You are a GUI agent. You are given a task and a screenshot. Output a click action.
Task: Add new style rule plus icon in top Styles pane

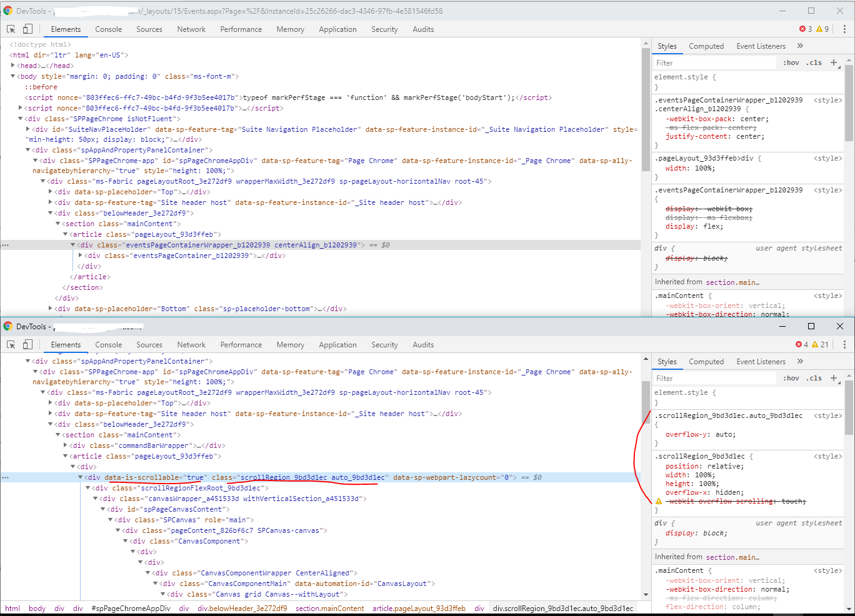pos(834,62)
